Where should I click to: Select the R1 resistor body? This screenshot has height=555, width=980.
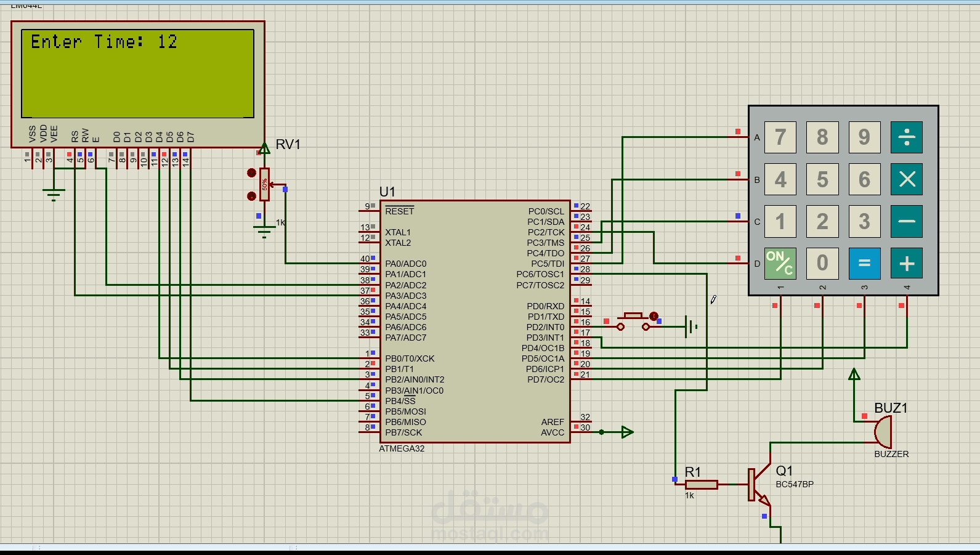point(702,484)
